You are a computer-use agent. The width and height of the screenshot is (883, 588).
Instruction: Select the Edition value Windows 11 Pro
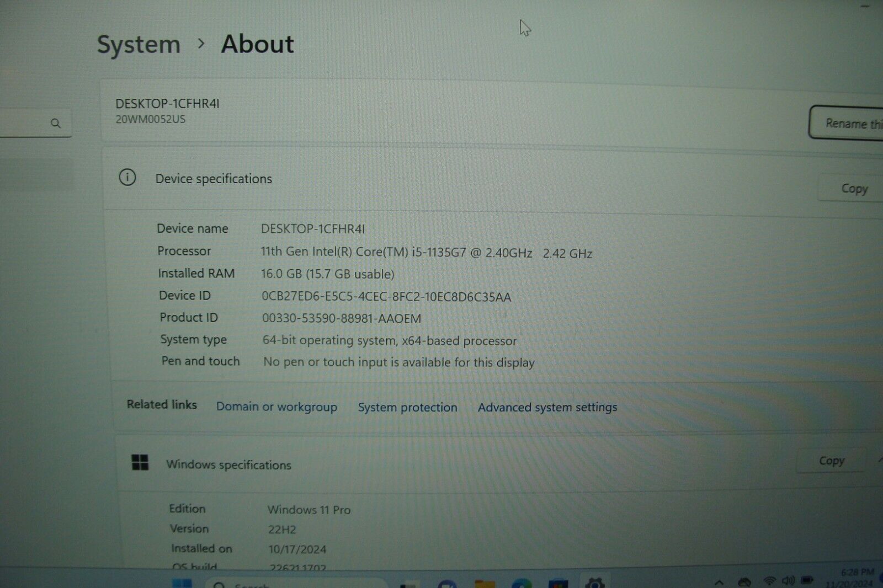(x=309, y=510)
